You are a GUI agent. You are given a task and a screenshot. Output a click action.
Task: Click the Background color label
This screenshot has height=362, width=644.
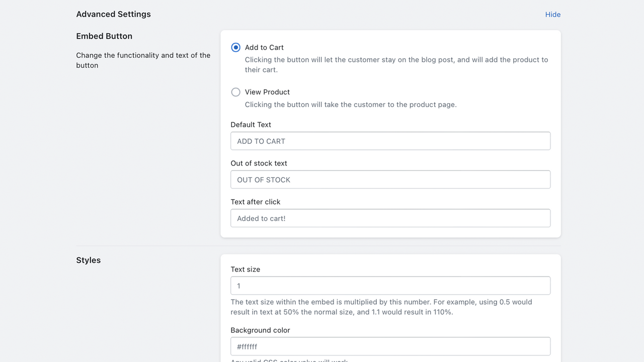[x=261, y=330]
